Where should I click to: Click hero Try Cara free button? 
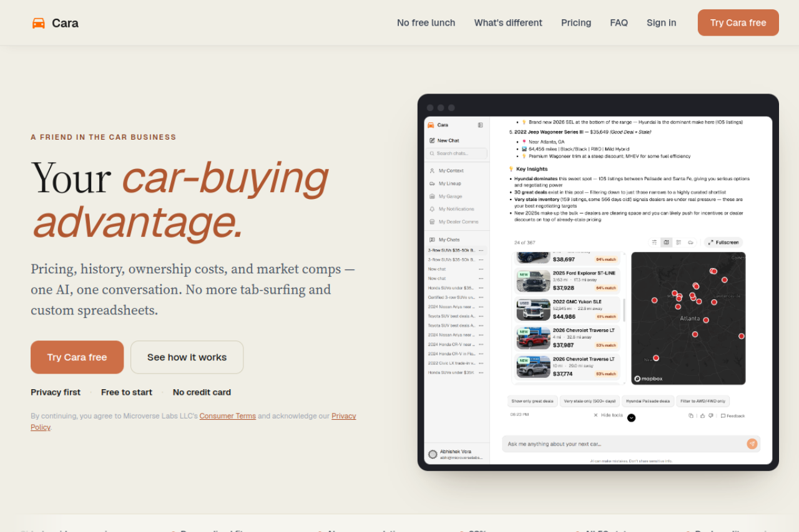tap(77, 357)
